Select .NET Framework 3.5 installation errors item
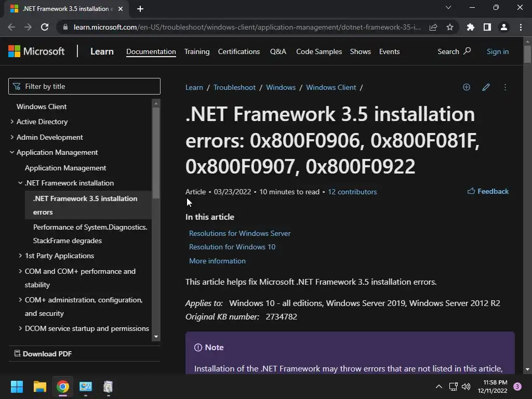Image resolution: width=532 pixels, height=399 pixels. (x=88, y=205)
